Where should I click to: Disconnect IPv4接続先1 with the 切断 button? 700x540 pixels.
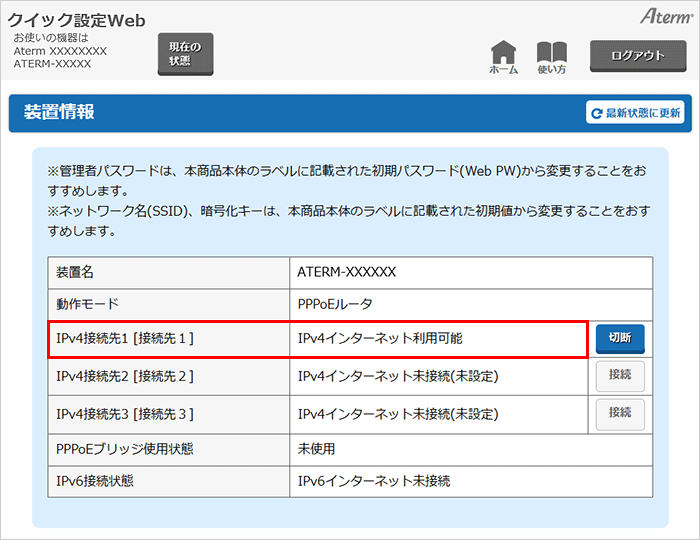pyautogui.click(x=620, y=338)
